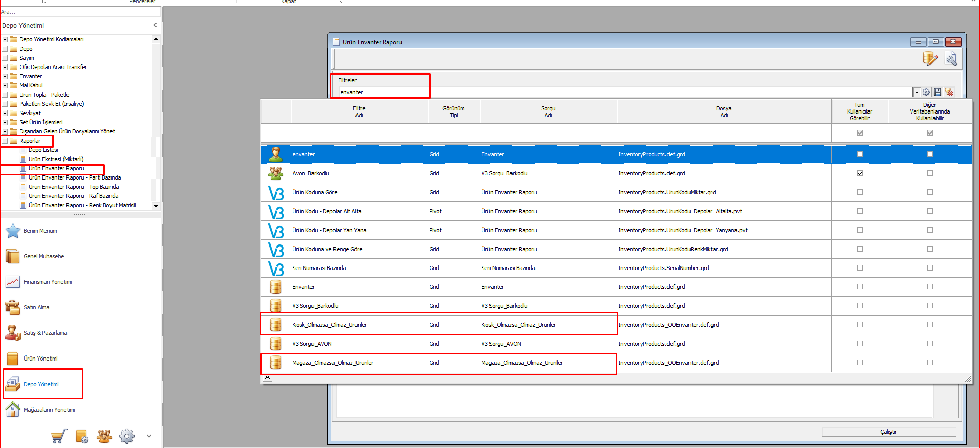980x448 pixels.
Task: Select Ürün Envanter Raporu - Top Bazında
Action: 74,187
